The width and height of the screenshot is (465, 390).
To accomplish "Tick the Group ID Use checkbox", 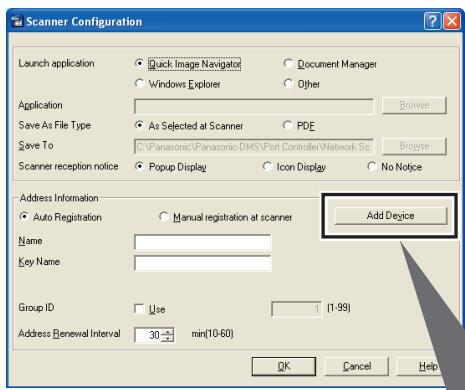I will coord(139,309).
